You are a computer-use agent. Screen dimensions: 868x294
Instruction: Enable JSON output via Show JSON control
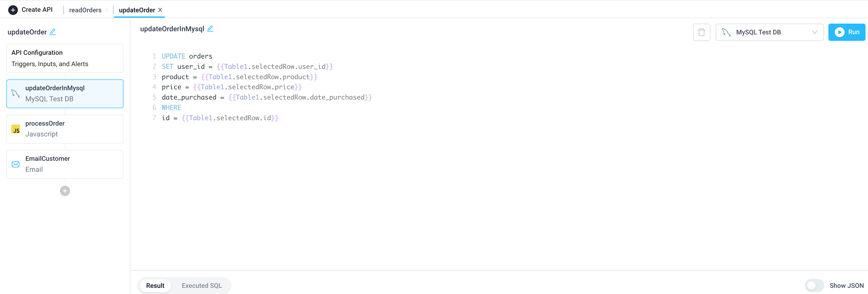[814, 285]
